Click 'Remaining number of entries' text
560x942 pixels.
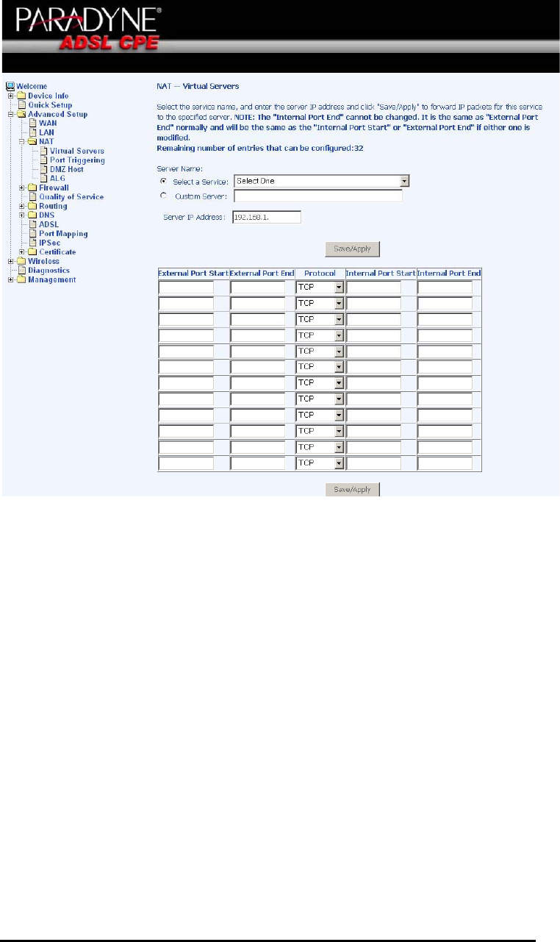click(x=261, y=148)
